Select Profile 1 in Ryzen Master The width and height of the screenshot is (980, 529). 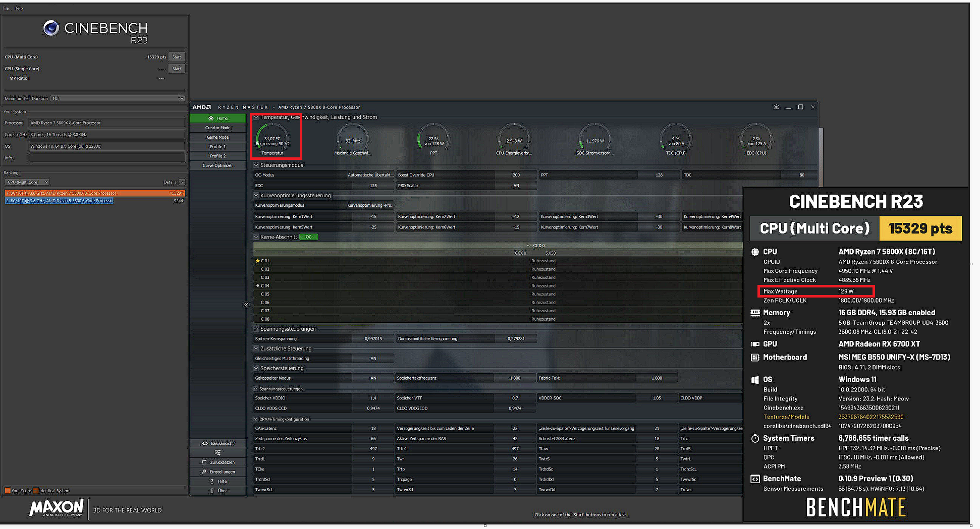tap(218, 147)
